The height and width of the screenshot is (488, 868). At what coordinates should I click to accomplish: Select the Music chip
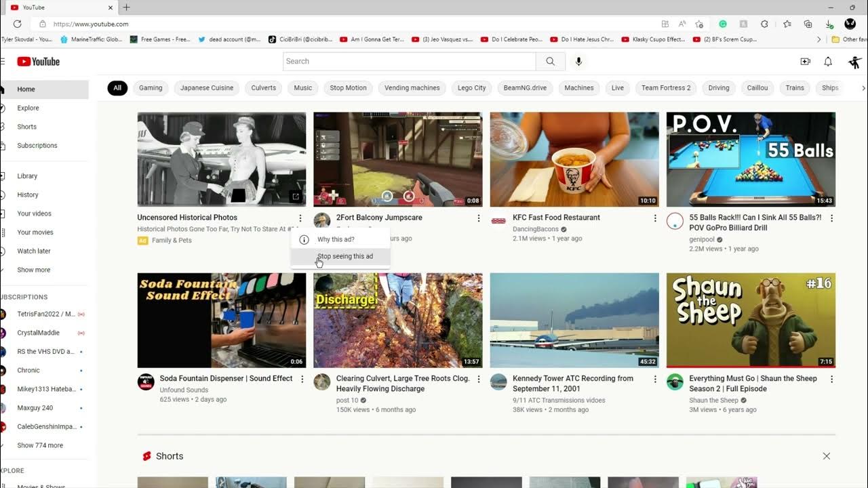(x=303, y=88)
